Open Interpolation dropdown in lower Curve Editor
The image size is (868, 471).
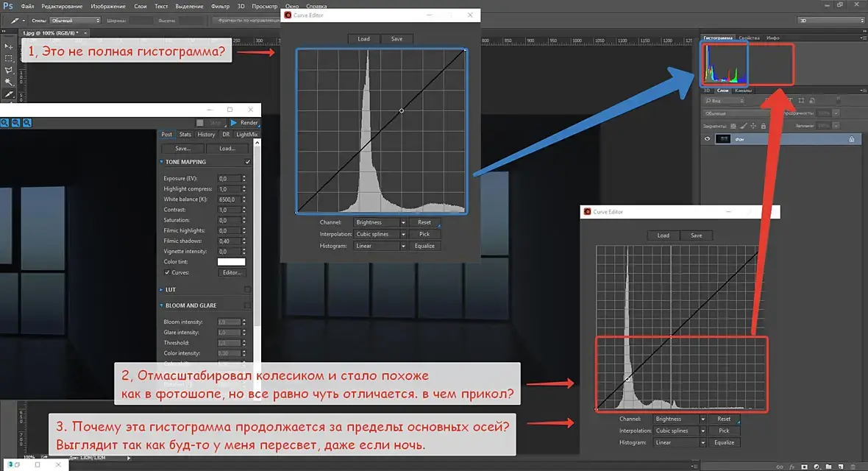[x=679, y=431]
